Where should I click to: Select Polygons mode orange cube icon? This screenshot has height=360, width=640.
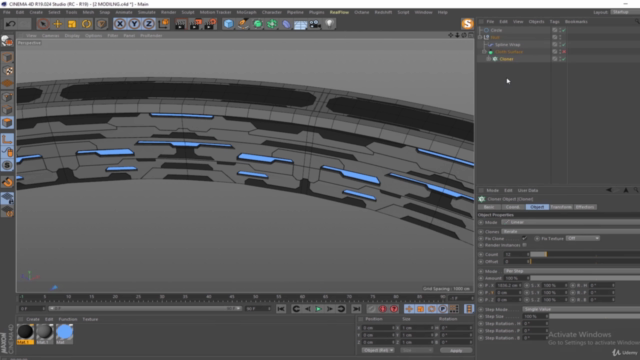[x=7, y=122]
